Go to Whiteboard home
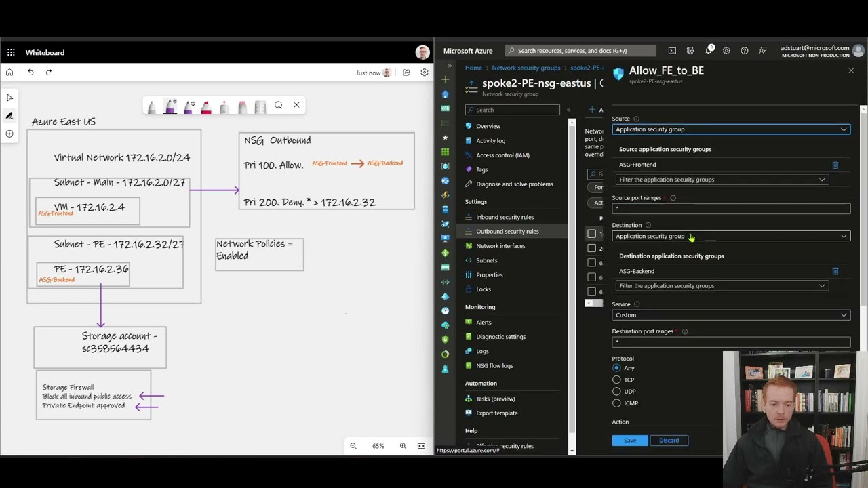Image resolution: width=868 pixels, height=488 pixels. (x=9, y=72)
